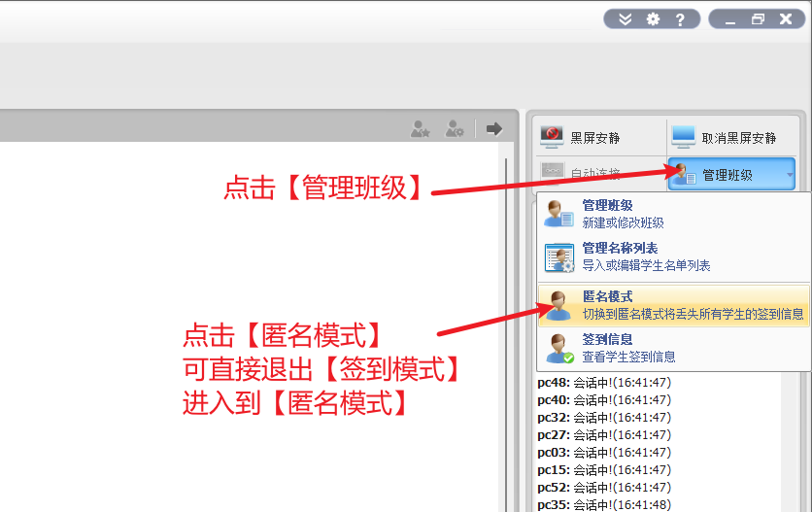Viewport: 812px width, 512px height.
Task: Click the 签到信息 user checkmark icon
Action: pos(559,348)
